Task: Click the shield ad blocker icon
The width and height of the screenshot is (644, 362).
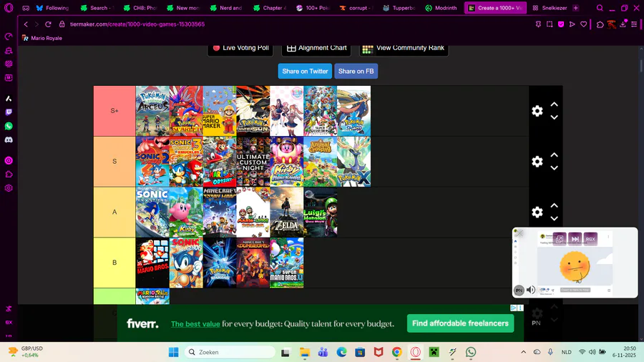Action: (561, 24)
